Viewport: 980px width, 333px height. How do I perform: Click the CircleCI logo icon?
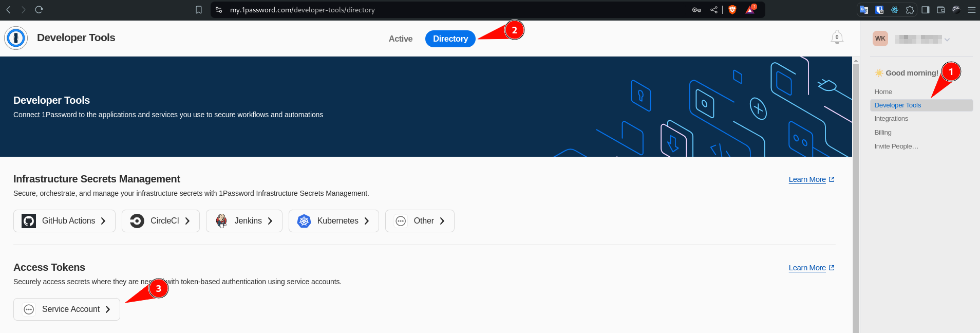coord(137,221)
